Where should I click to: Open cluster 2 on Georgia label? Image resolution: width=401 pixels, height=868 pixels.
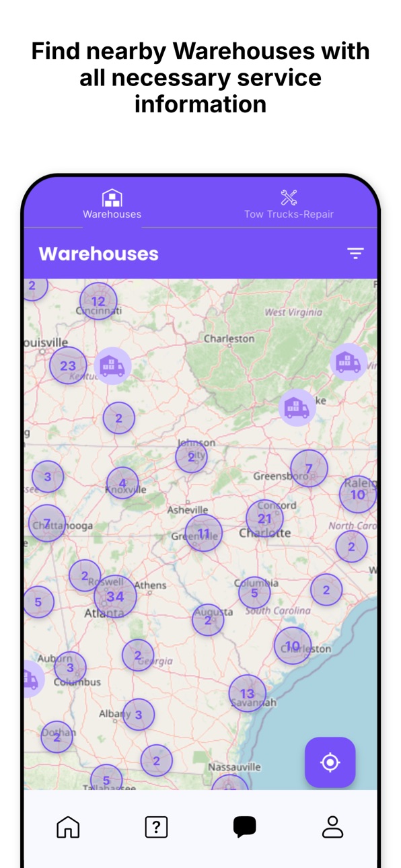[138, 655]
